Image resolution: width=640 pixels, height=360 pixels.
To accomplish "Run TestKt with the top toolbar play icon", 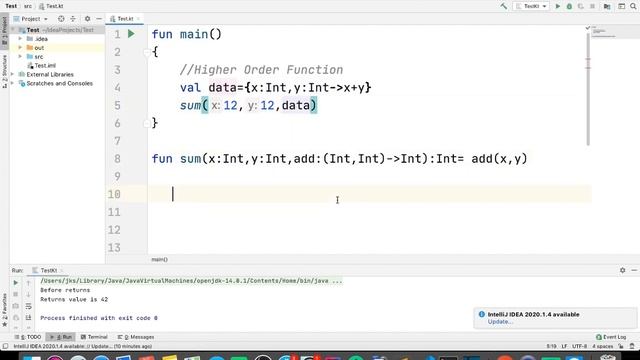I will pos(558,6).
